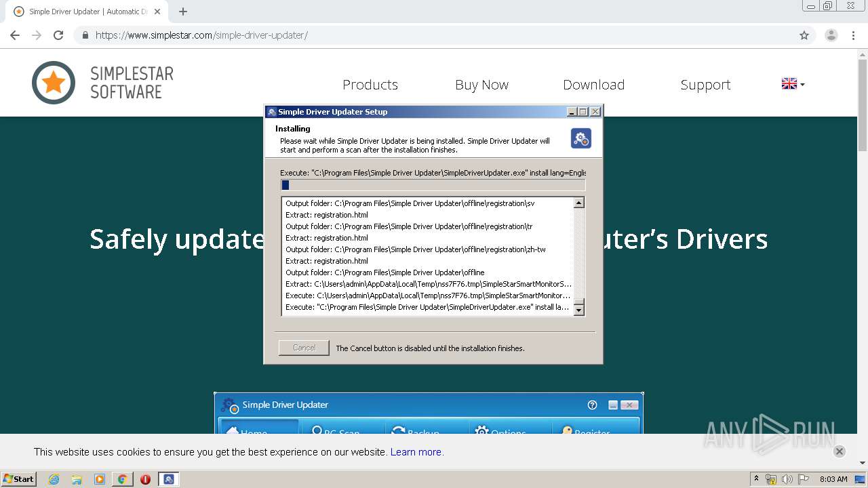Click the lock icon in the address bar
Viewport: 868px width, 488px height.
tap(85, 35)
